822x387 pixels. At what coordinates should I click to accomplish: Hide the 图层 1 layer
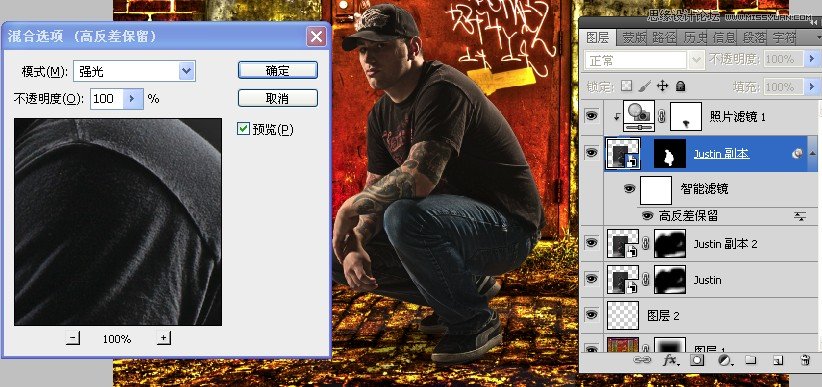point(592,348)
